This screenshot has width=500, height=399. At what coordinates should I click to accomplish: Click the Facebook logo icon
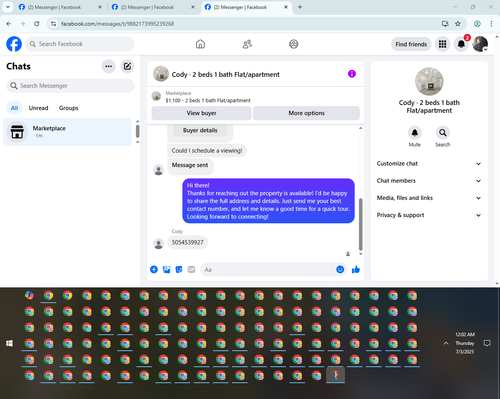14,44
